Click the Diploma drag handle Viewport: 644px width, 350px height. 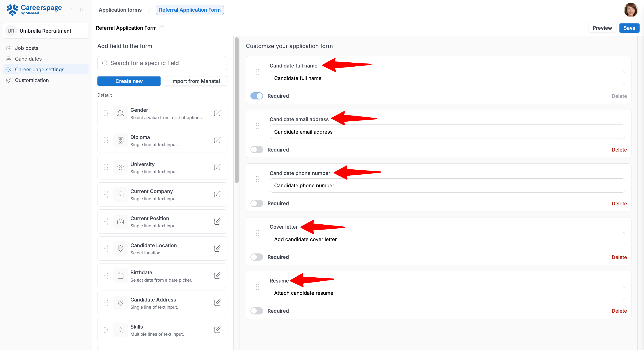[106, 140]
